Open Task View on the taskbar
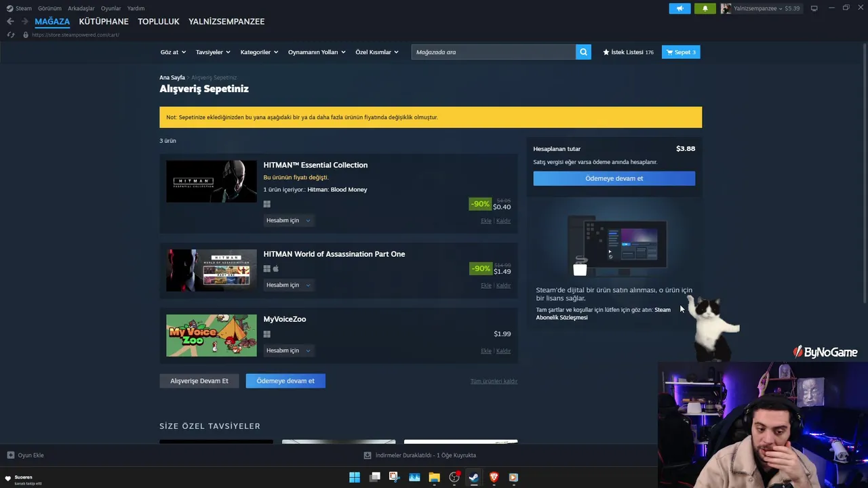The width and height of the screenshot is (868, 488). pyautogui.click(x=374, y=477)
